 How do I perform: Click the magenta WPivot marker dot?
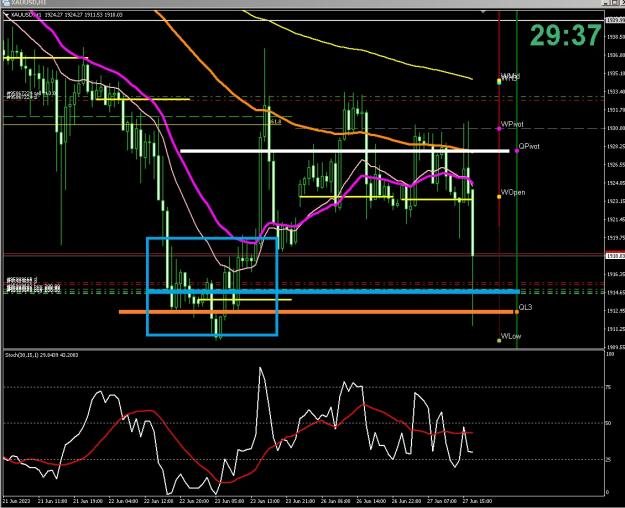499,129
